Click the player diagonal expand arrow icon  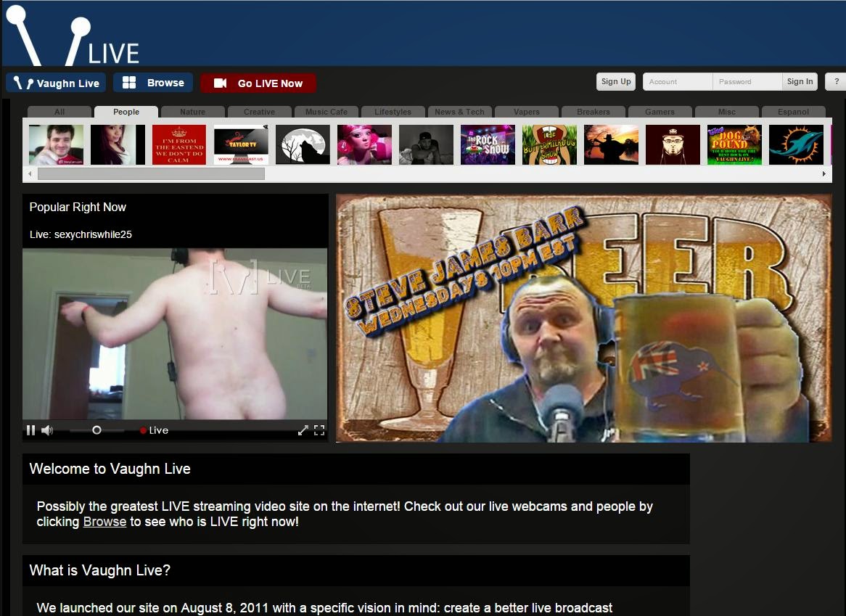[x=303, y=430]
